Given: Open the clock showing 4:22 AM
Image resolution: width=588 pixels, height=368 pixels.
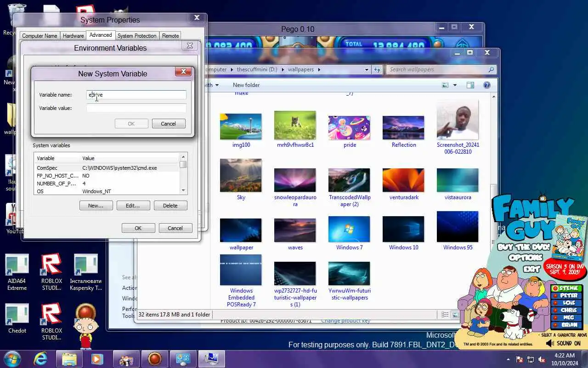Looking at the screenshot, I should tap(565, 359).
